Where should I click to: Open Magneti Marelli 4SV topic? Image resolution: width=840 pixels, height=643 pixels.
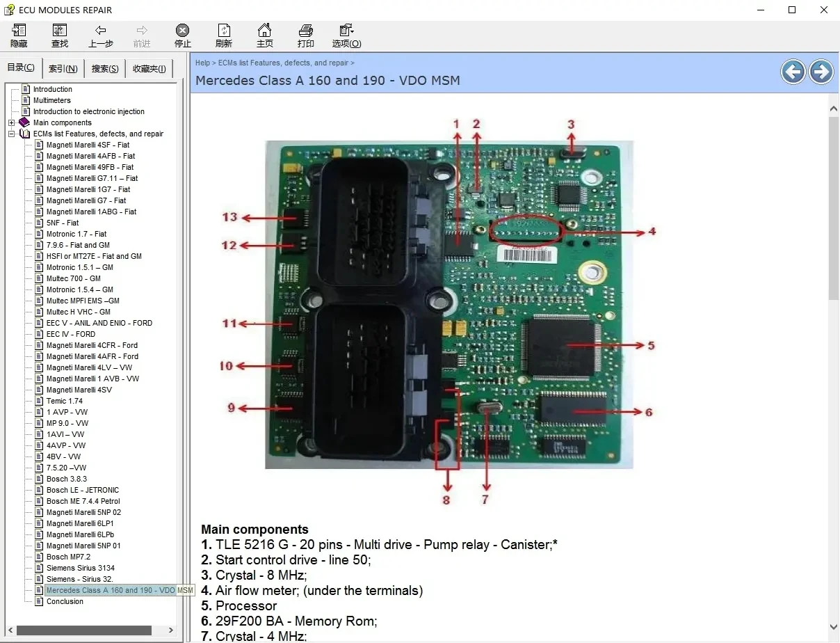[79, 390]
